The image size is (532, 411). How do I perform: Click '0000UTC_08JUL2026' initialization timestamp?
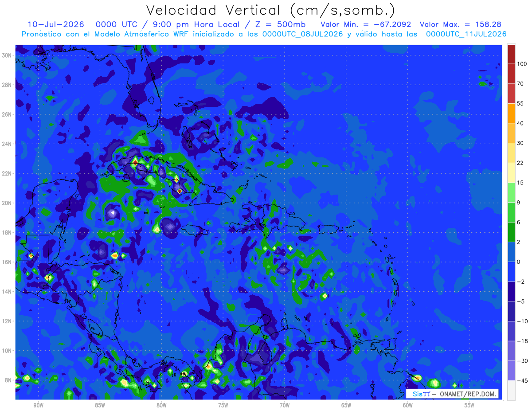coord(303,34)
